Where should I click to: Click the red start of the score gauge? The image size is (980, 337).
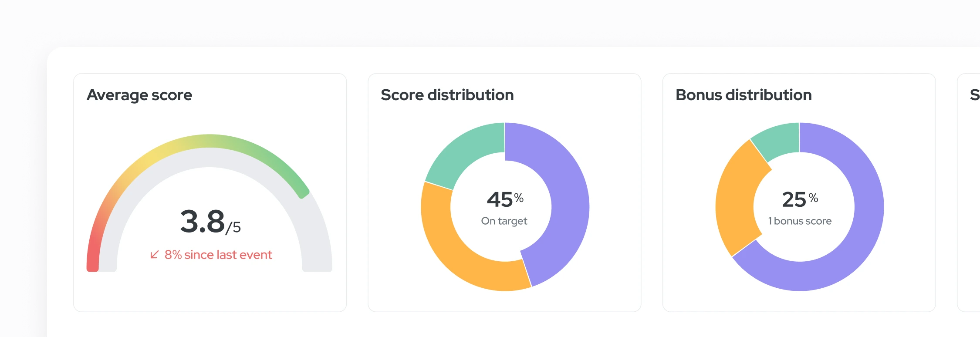click(x=93, y=261)
